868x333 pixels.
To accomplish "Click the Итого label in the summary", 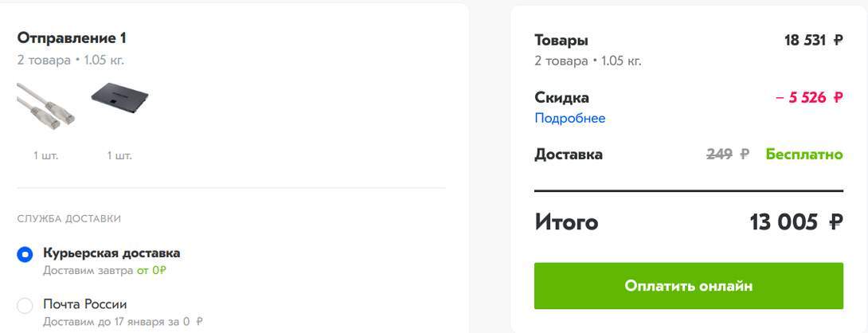I will [566, 222].
